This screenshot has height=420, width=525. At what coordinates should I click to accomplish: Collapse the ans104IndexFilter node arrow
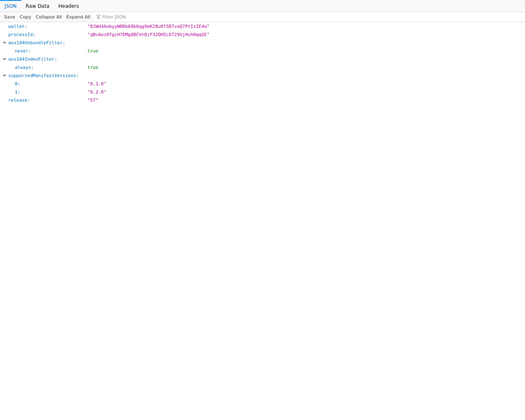(5, 59)
